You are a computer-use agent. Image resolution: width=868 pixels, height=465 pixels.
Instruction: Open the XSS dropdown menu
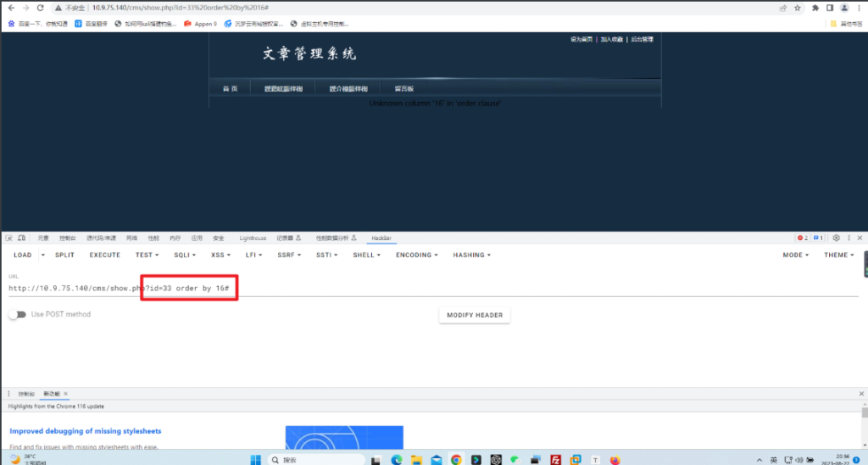click(220, 255)
